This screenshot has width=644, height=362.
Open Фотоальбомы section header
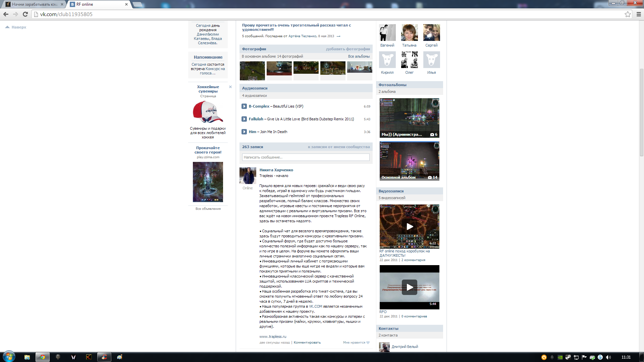pos(392,85)
